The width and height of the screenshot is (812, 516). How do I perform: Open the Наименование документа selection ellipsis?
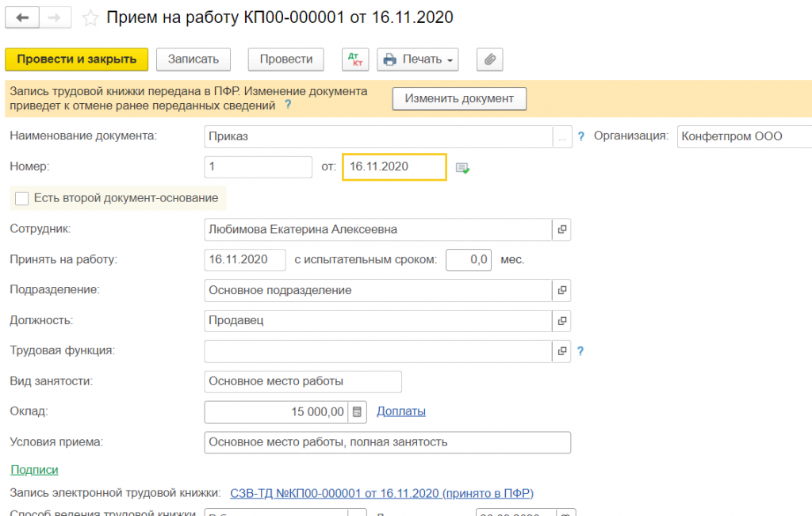(x=561, y=136)
